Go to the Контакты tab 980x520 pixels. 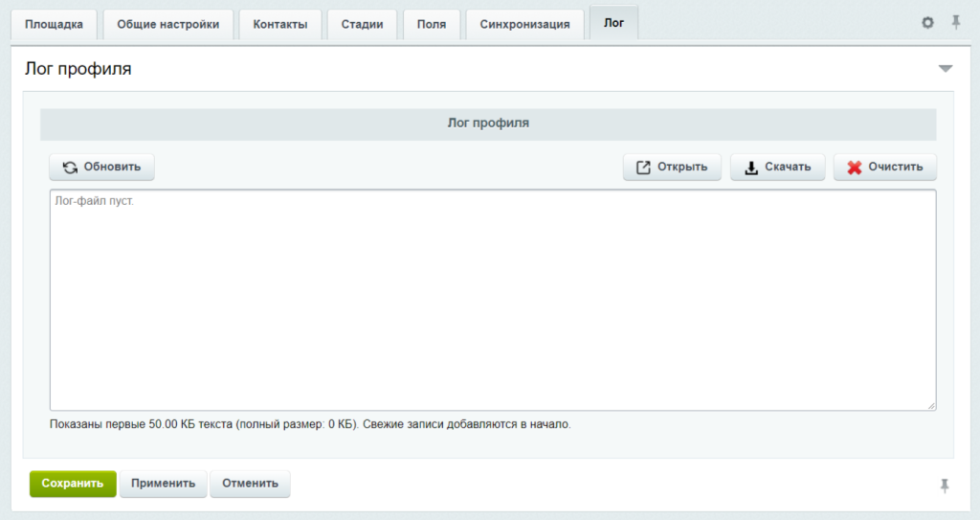click(x=280, y=24)
